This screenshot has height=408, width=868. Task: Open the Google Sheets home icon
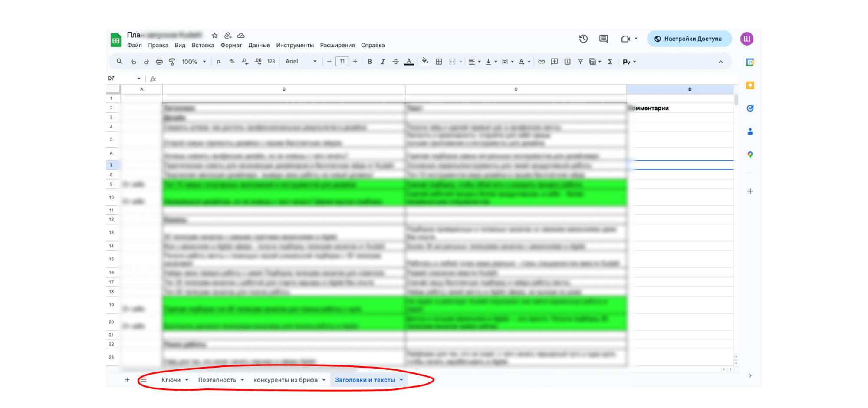click(115, 40)
